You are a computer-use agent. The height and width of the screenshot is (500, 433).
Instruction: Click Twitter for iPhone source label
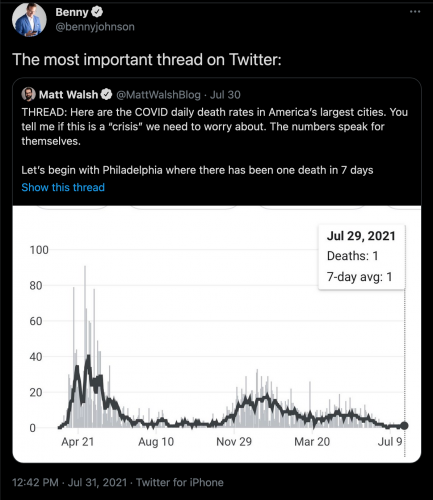180,482
